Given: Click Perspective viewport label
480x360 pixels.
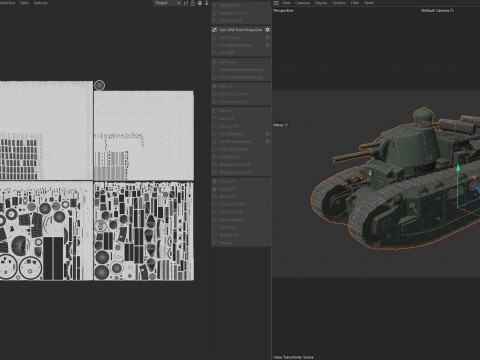Looking at the screenshot, I should click(x=283, y=11).
